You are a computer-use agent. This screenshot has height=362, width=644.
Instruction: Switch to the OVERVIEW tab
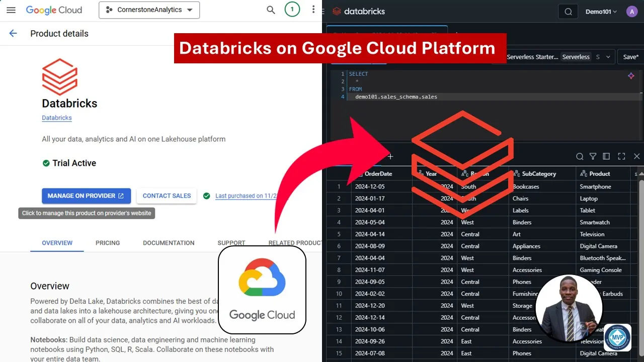point(57,243)
